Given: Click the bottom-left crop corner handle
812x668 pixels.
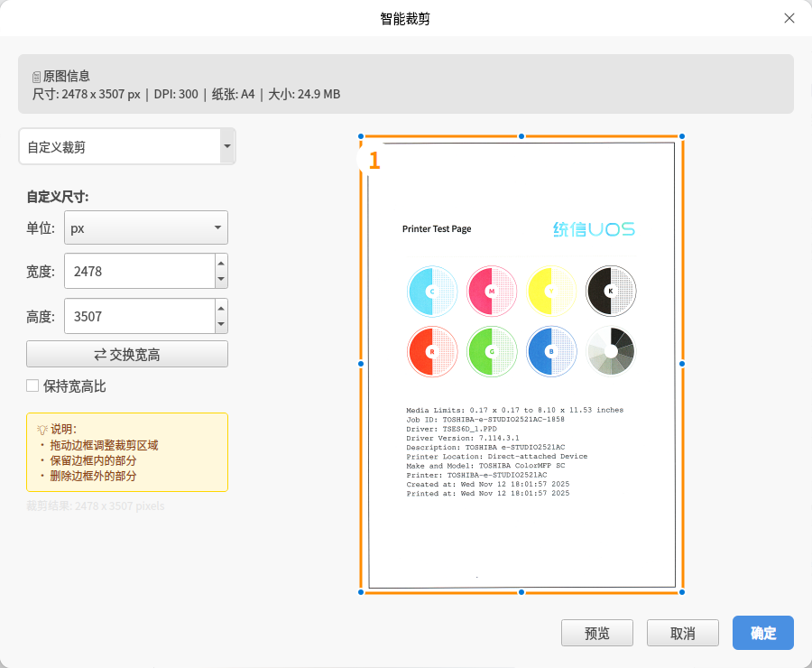Looking at the screenshot, I should [x=361, y=592].
